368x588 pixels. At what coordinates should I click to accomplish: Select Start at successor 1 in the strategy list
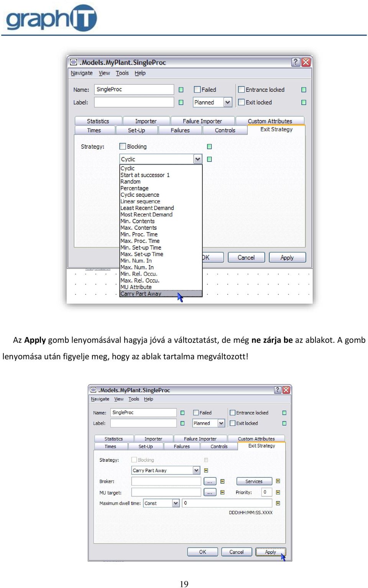[161, 175]
